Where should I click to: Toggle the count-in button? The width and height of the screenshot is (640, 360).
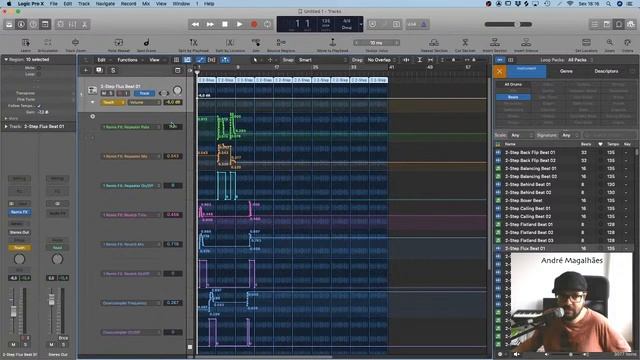(412, 24)
